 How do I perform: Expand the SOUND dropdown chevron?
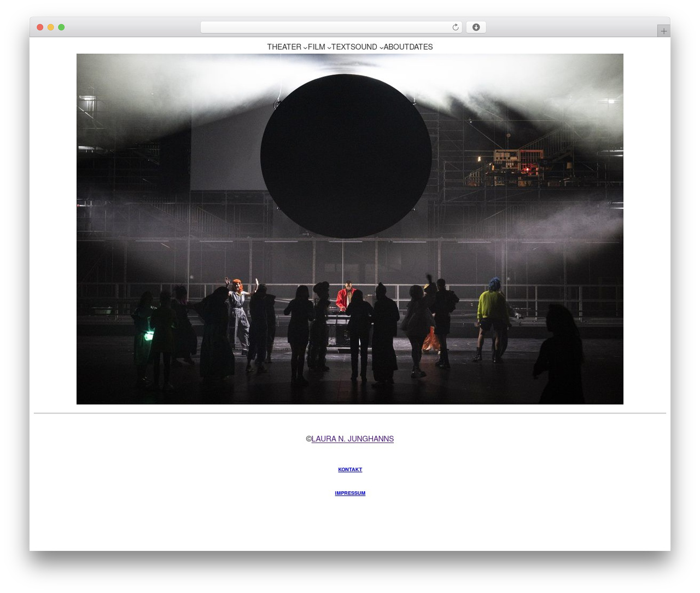381,48
